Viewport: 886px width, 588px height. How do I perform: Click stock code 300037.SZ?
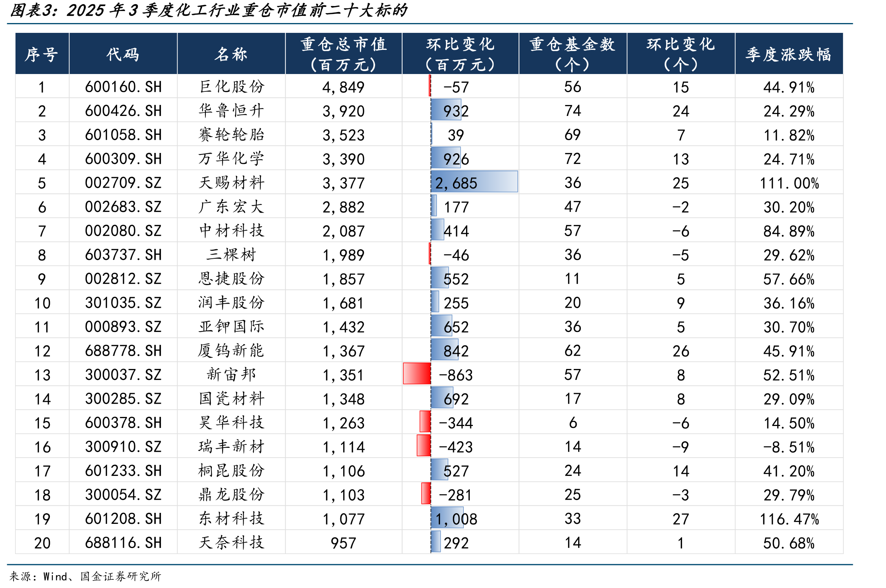pyautogui.click(x=123, y=375)
